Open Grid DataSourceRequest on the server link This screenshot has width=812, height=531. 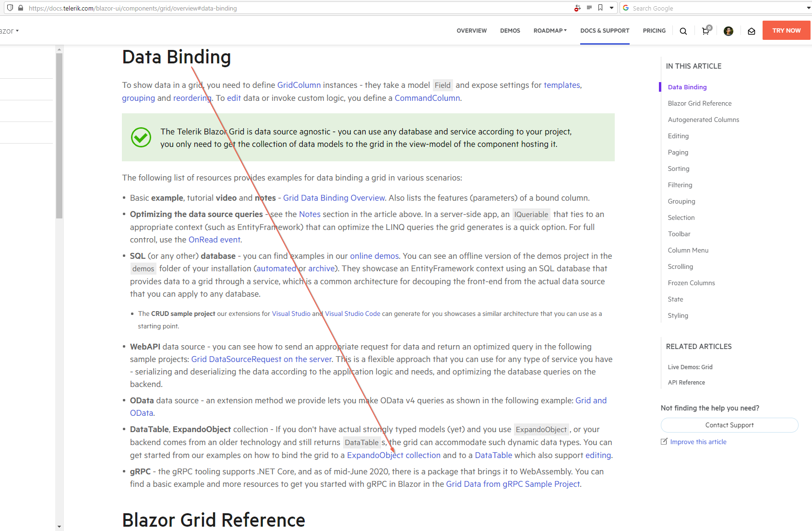click(262, 359)
